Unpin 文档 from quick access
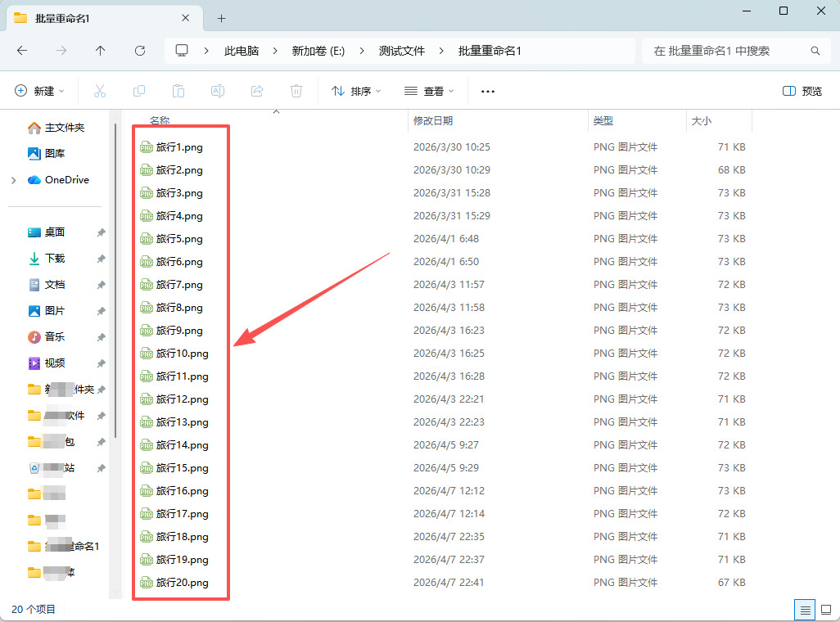The width and height of the screenshot is (840, 622). coord(101,285)
